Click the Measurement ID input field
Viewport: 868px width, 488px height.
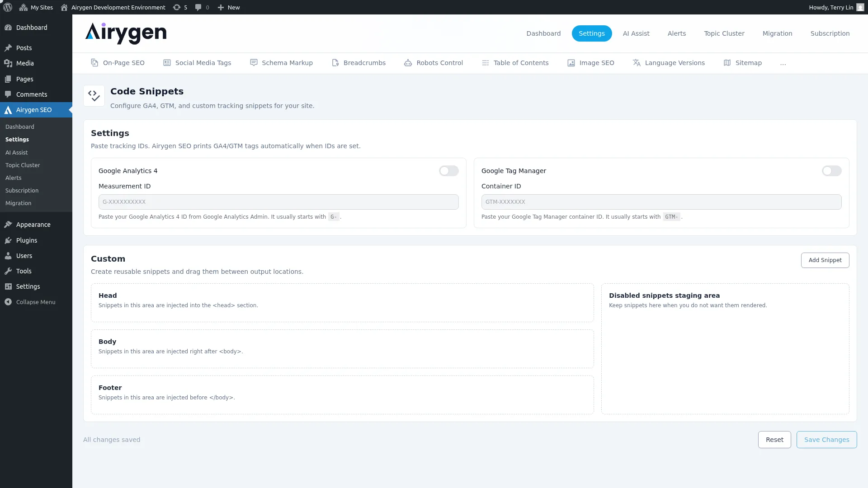pos(278,202)
